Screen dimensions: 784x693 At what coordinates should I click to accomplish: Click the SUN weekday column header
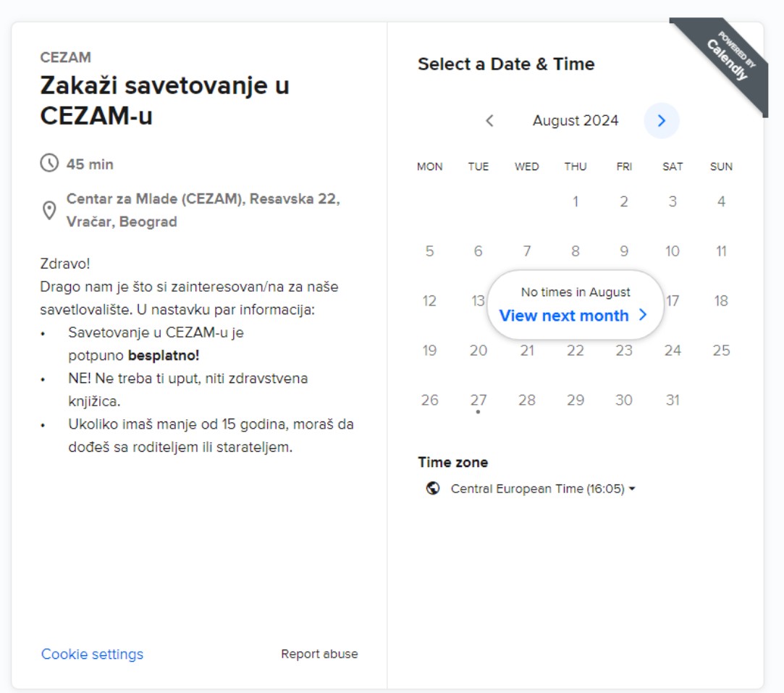pos(721,166)
